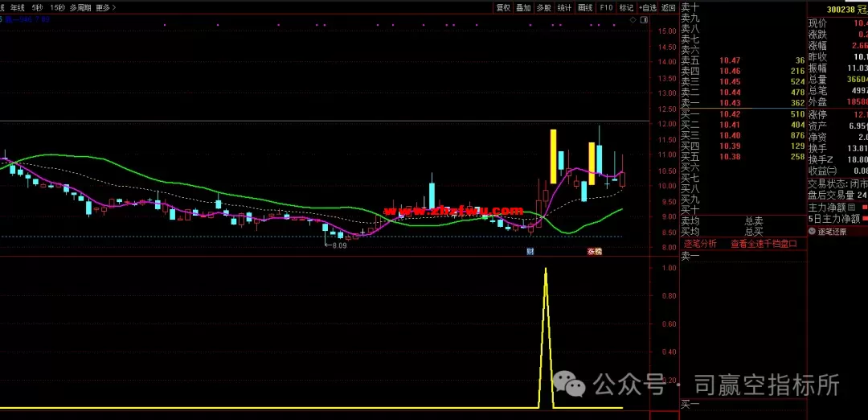Screen dimensions: 868x420
Task: Click the 总买 label
Action: click(754, 232)
